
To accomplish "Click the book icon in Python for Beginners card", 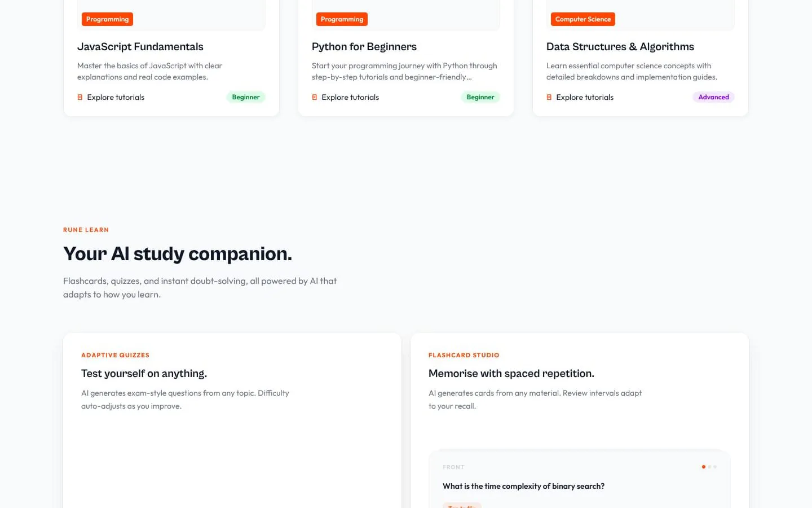I will [x=315, y=97].
